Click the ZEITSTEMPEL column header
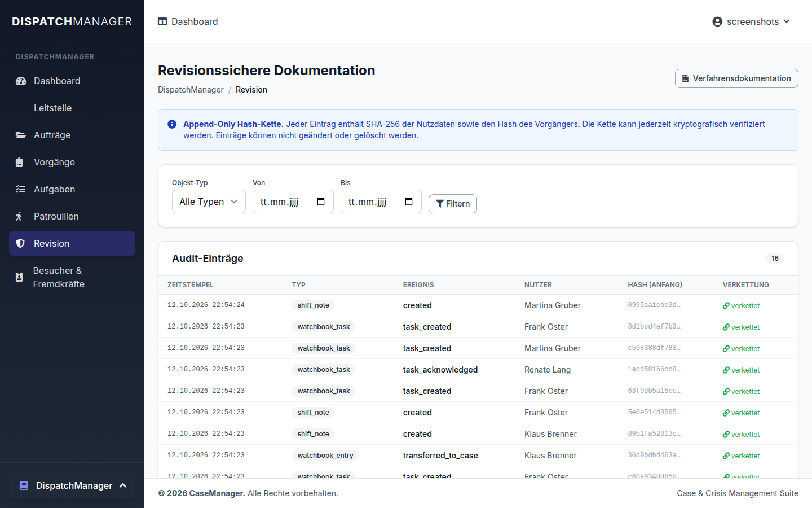This screenshot has height=508, width=812. click(x=191, y=285)
